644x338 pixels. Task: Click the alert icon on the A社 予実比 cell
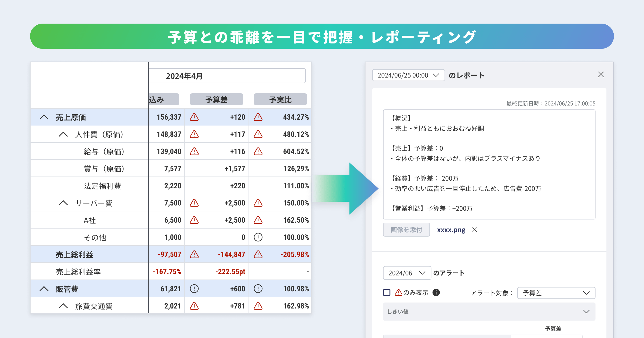(x=258, y=220)
